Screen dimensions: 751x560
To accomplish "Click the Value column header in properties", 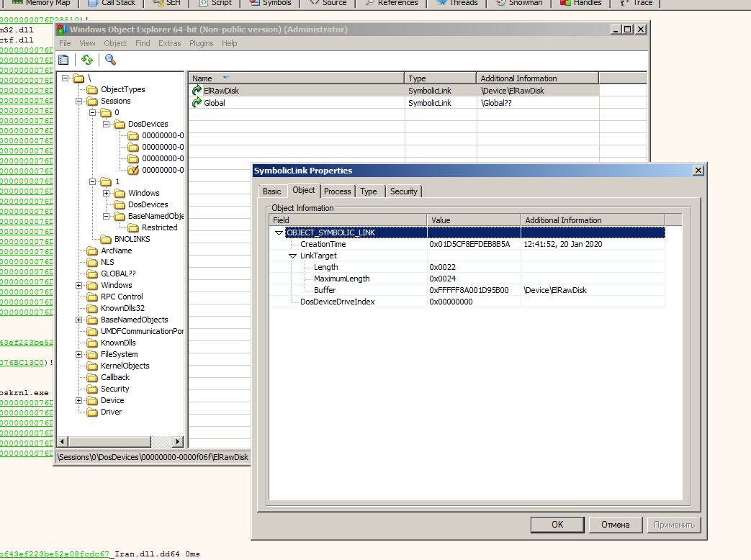I will pyautogui.click(x=474, y=220).
